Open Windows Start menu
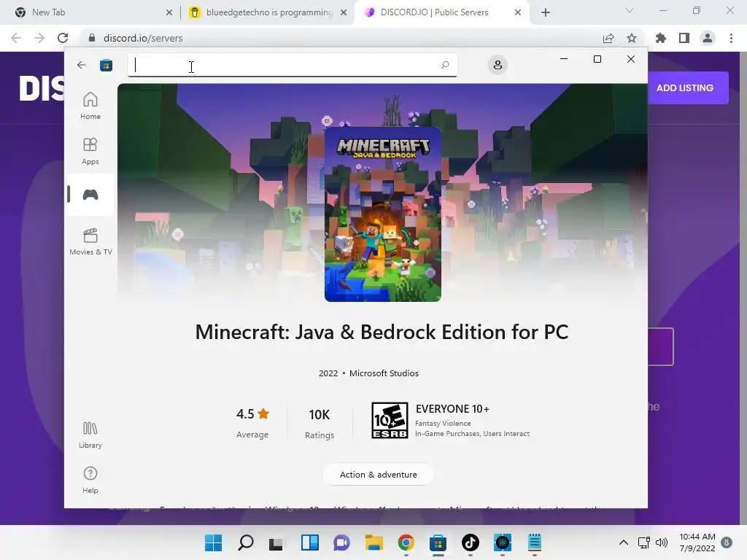Screen dimensions: 747x560 214,542
